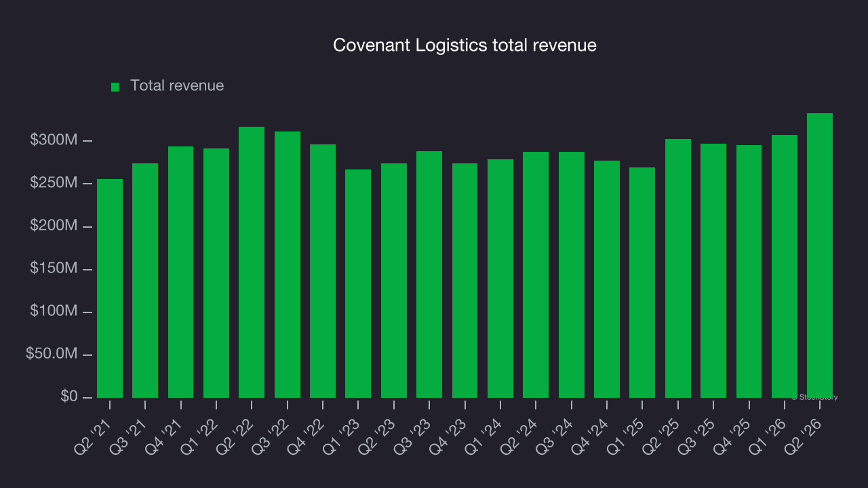Click the Q1 '23 revenue bar

[358, 283]
